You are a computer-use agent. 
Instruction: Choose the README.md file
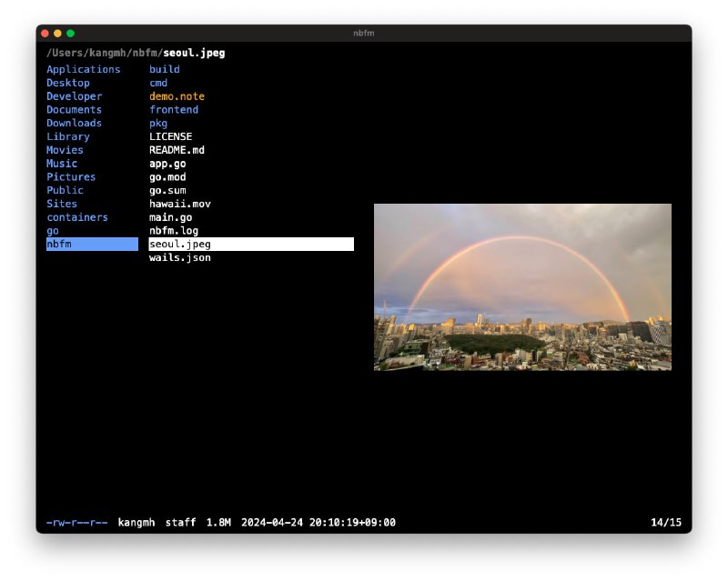(x=177, y=150)
